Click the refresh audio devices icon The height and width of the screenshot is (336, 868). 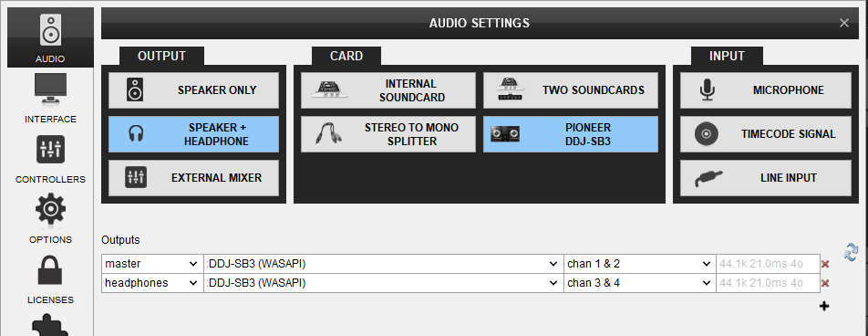point(851,252)
